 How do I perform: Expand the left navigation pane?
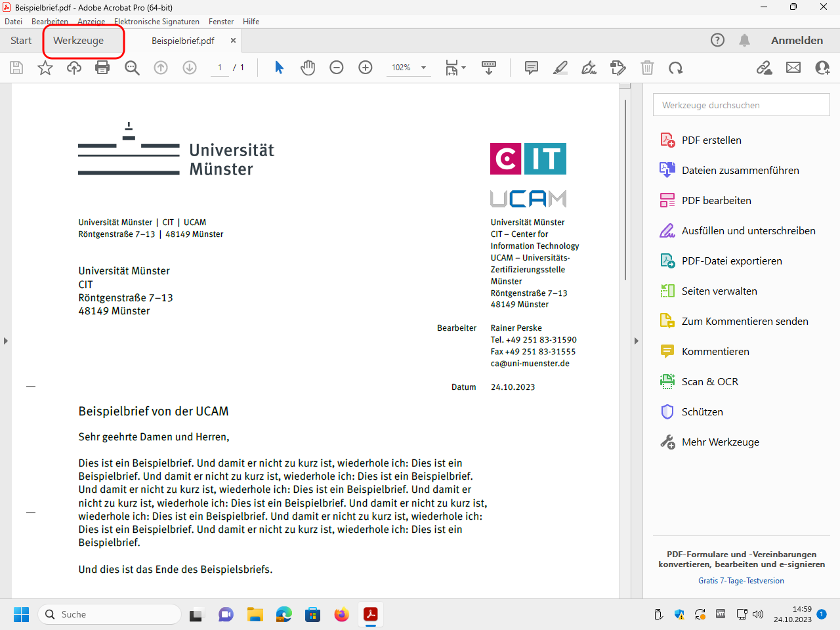pos(6,341)
